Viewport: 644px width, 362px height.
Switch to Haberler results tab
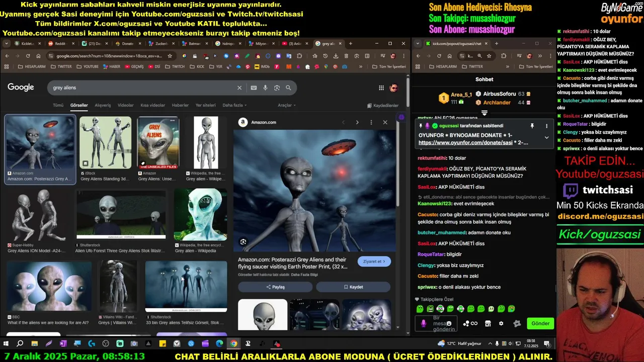pyautogui.click(x=180, y=105)
